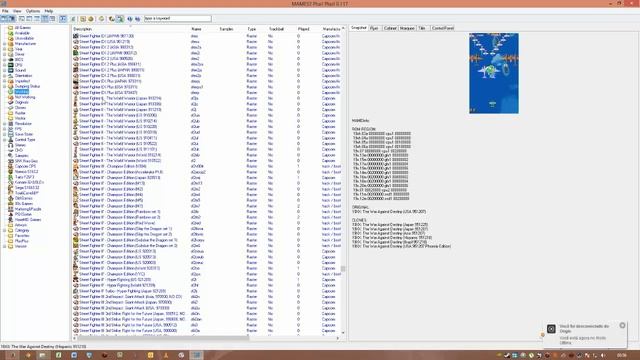Expand the CPU tree node
Screen dimensions: 640x360
(4, 65)
